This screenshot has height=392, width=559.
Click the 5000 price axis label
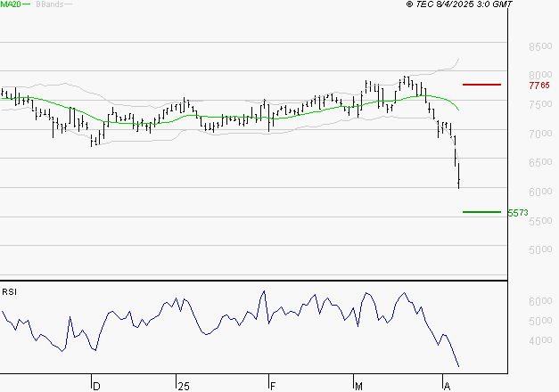538,250
